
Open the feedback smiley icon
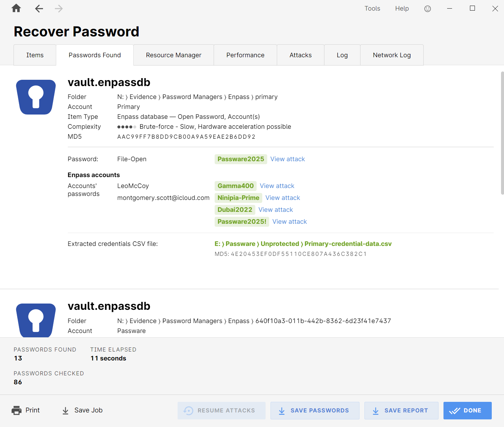(427, 9)
